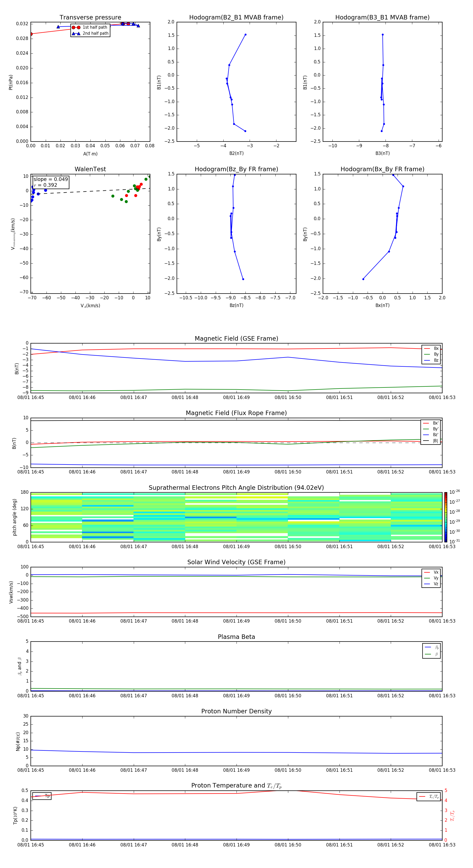
Task: Click the "Magnetic Field (GSE Frame)" title
Action: coord(236,339)
